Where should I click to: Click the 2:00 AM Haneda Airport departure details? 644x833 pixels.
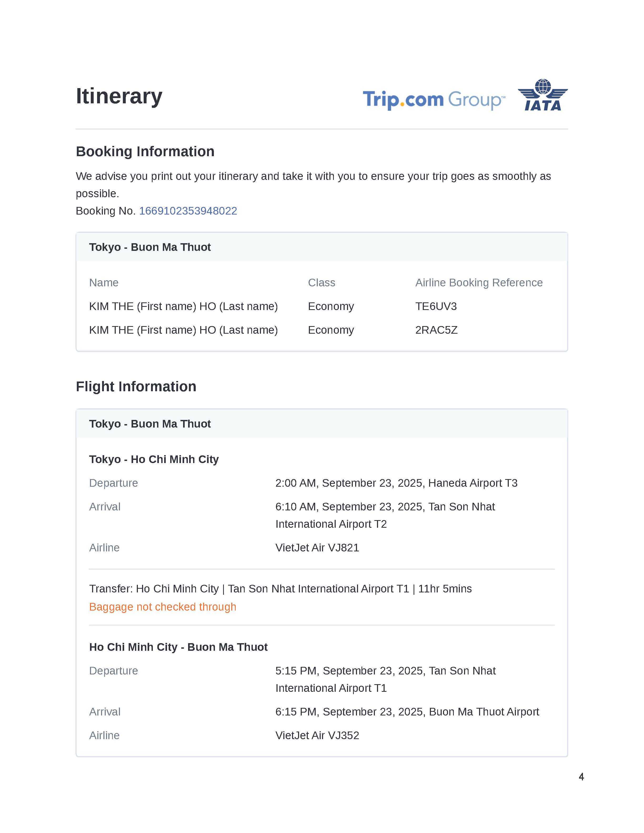coord(396,483)
